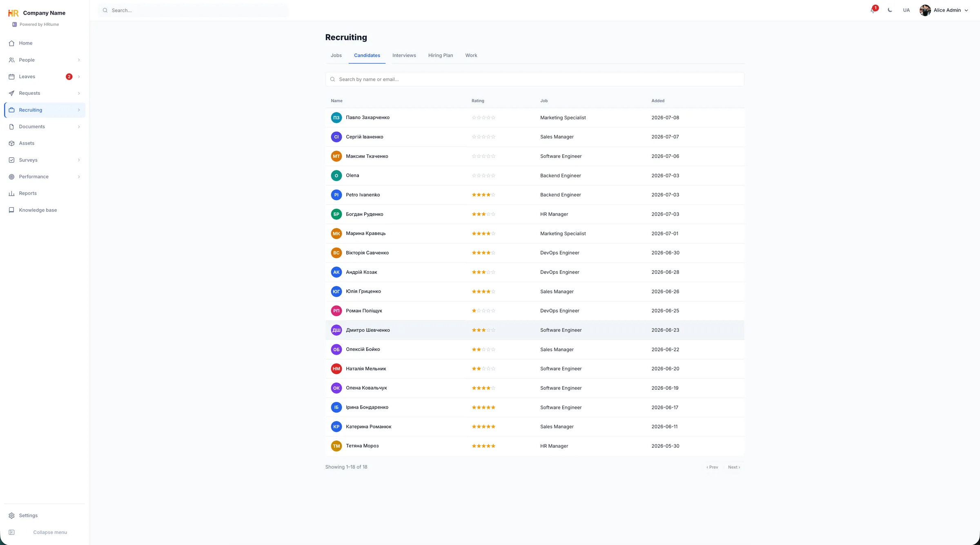Viewport: 980px width, 545px height.
Task: Click star rating for Ірина Бондаренко
Action: (483, 408)
